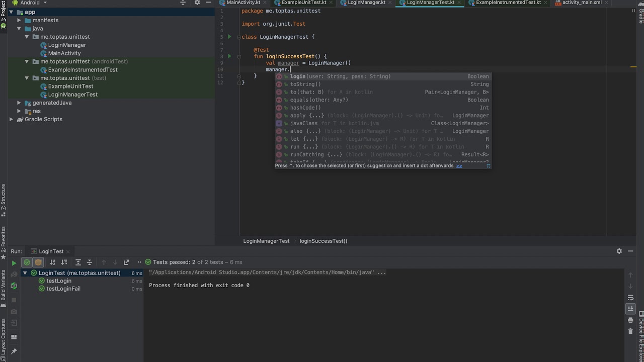Pin the Run tab with pin icon

[x=14, y=351]
